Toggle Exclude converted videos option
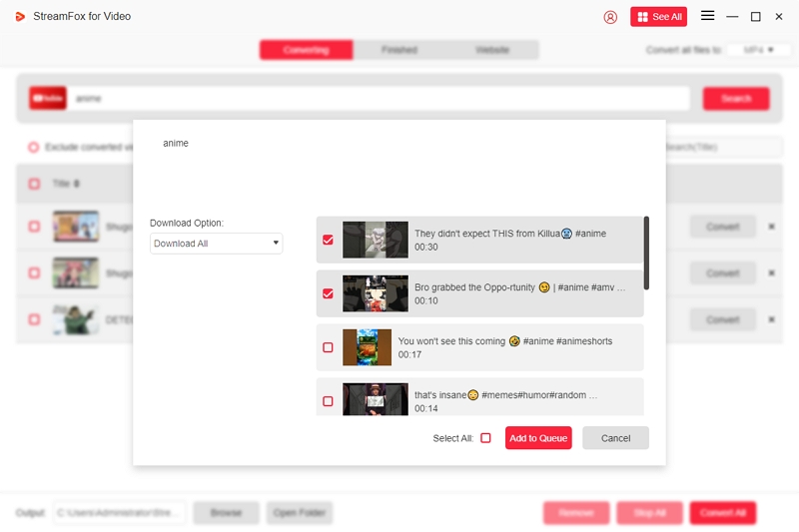 [34, 147]
